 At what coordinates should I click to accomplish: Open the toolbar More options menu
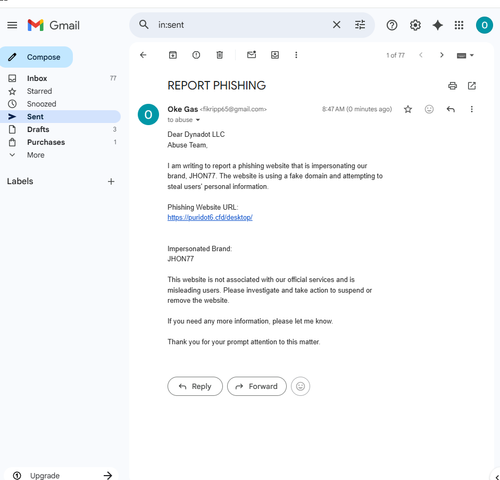coord(296,55)
